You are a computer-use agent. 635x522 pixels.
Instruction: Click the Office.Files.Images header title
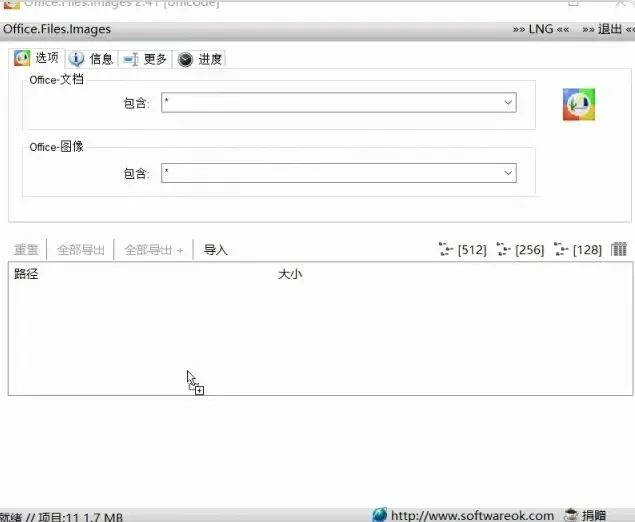[57, 29]
